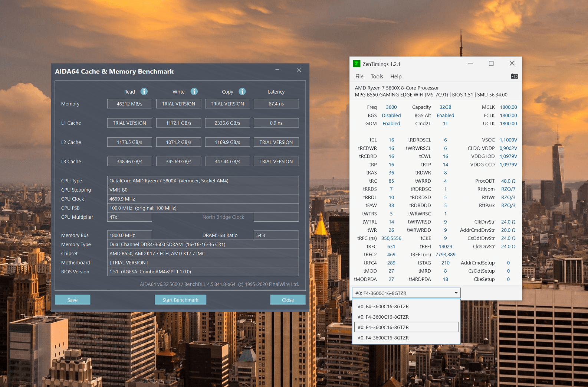This screenshot has width=588, height=387.
Task: Click the Save button in AIDA64
Action: pyautogui.click(x=72, y=300)
